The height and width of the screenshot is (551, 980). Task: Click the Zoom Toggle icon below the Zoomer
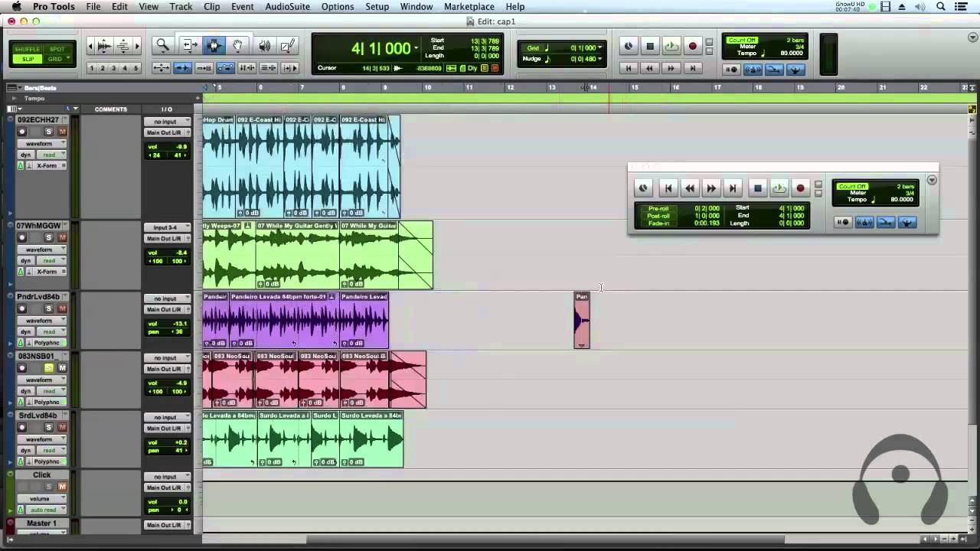(162, 68)
